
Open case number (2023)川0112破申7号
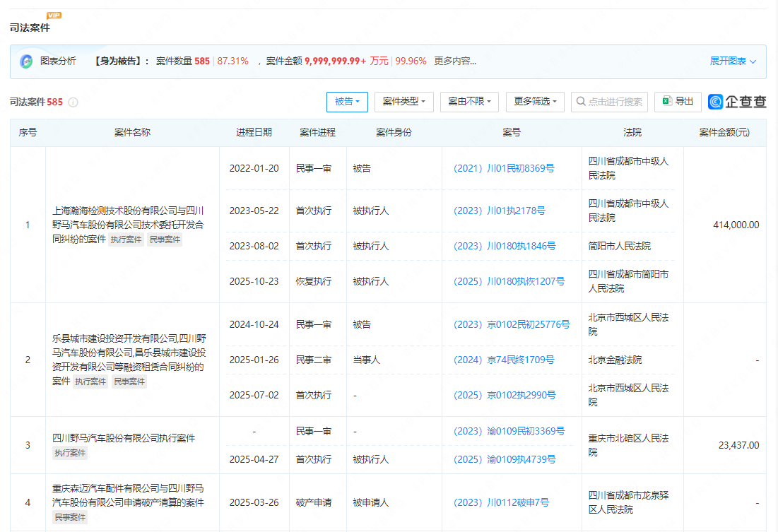[x=501, y=502]
